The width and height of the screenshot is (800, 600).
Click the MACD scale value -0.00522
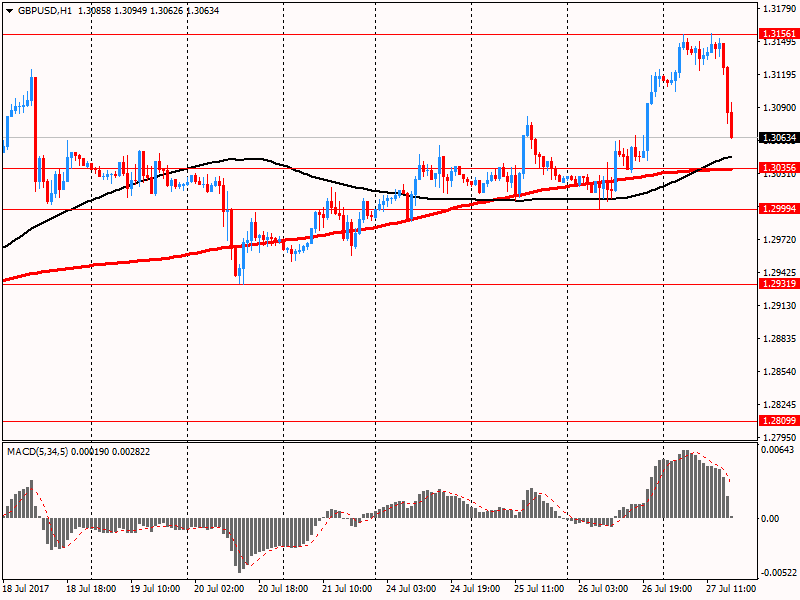[x=779, y=572]
